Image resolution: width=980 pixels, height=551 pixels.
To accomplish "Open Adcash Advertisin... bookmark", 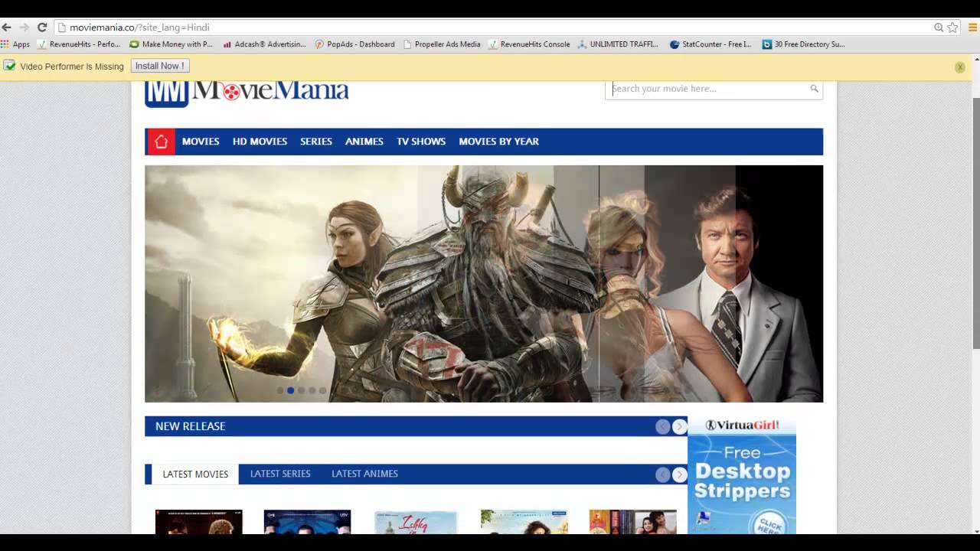I will (265, 44).
